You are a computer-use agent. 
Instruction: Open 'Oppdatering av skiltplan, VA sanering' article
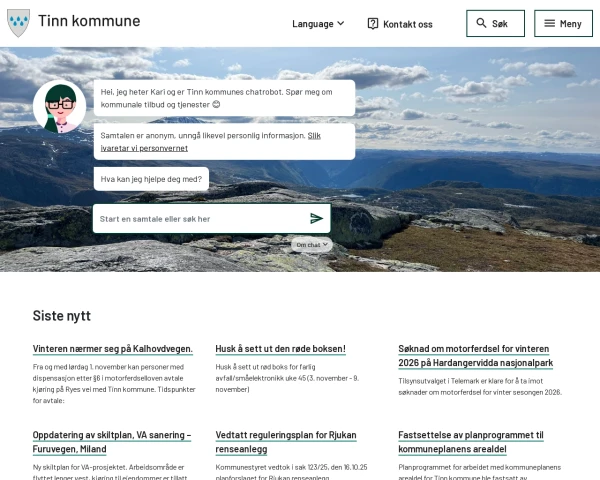pos(112,442)
